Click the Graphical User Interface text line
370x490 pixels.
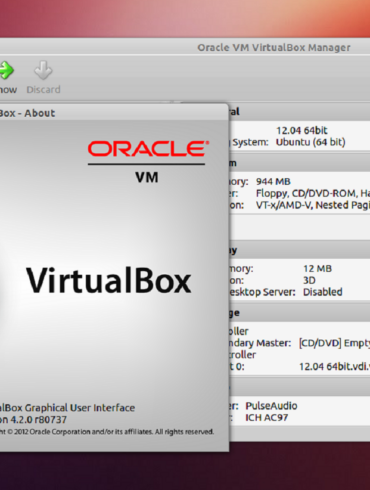pos(67,408)
